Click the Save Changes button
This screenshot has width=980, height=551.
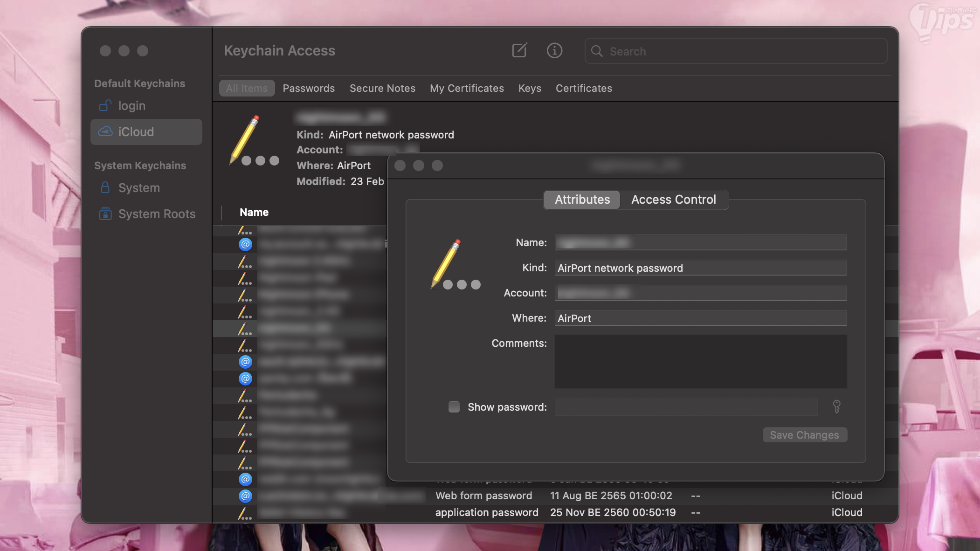804,435
